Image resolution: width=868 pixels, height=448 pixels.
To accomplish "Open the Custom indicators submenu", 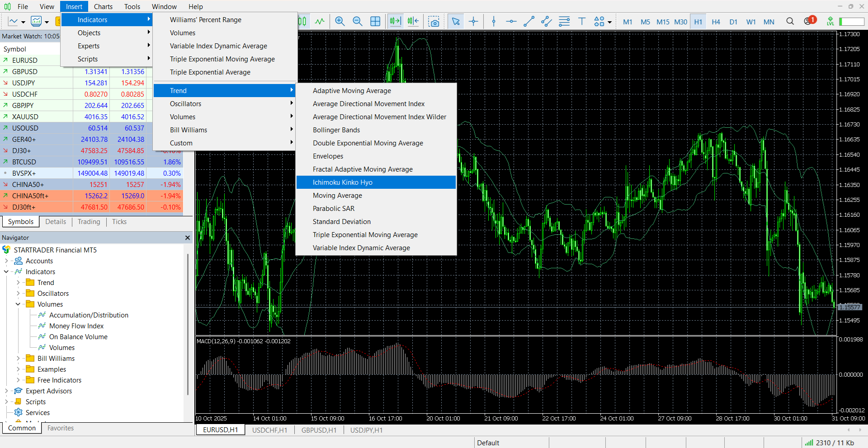I will [225, 143].
